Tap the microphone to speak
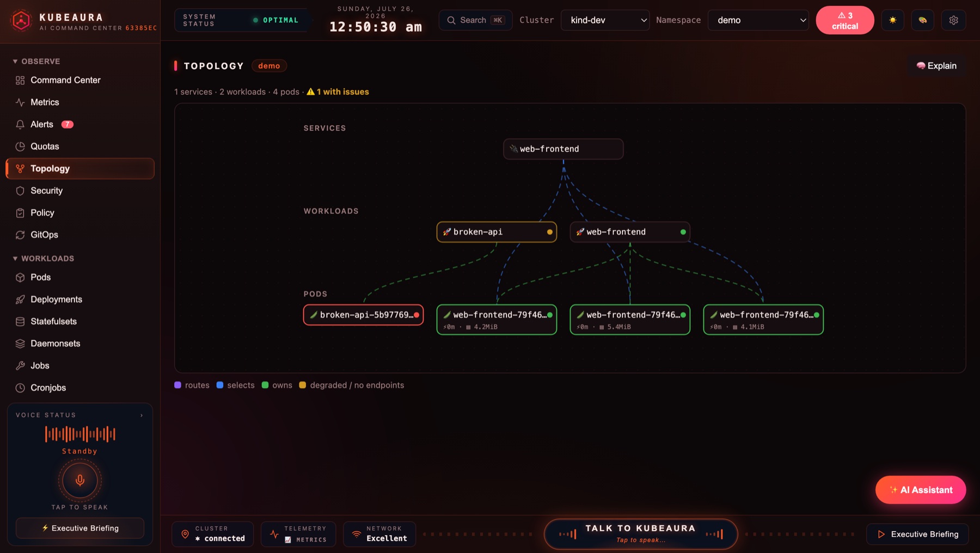The height and width of the screenshot is (553, 980). click(x=80, y=480)
